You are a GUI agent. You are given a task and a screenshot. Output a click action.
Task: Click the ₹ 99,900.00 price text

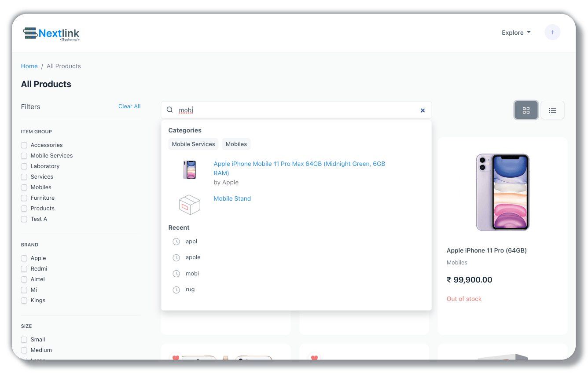(x=470, y=280)
